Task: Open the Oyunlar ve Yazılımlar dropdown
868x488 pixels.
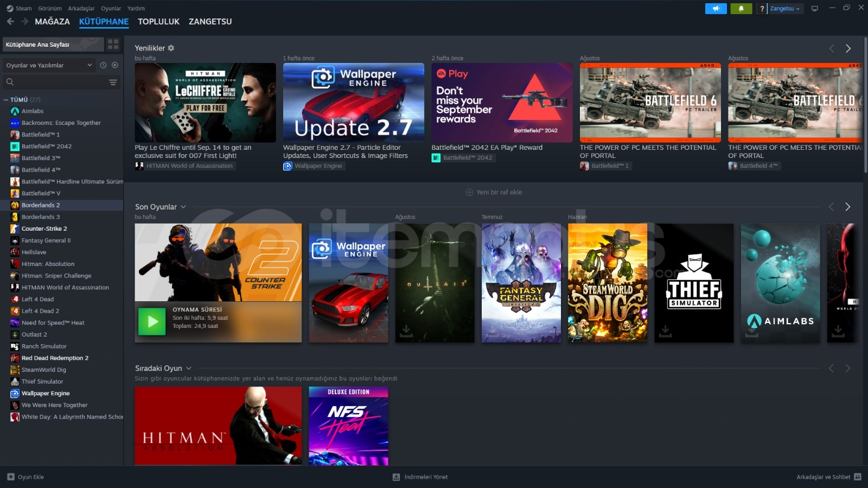Action: coord(49,65)
